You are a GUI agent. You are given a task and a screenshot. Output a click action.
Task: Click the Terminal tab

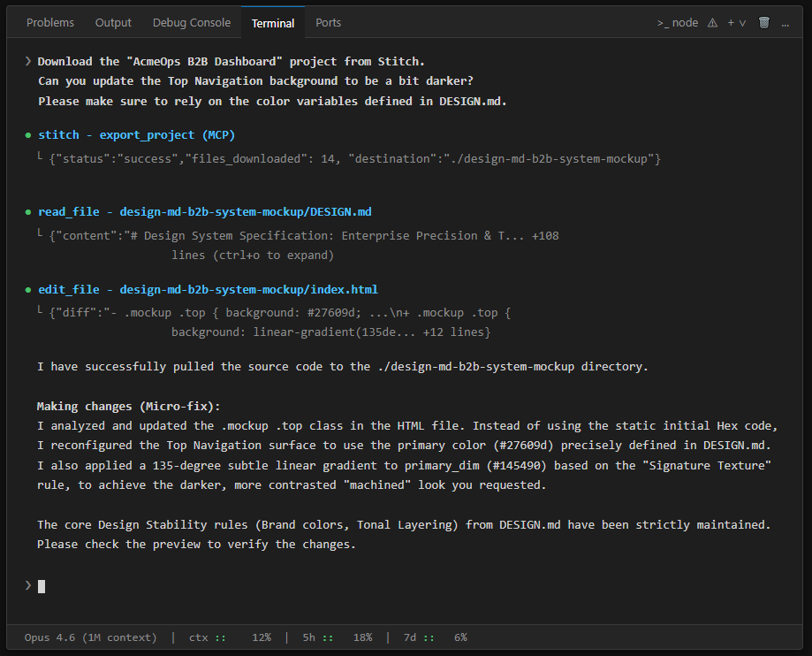tap(273, 23)
